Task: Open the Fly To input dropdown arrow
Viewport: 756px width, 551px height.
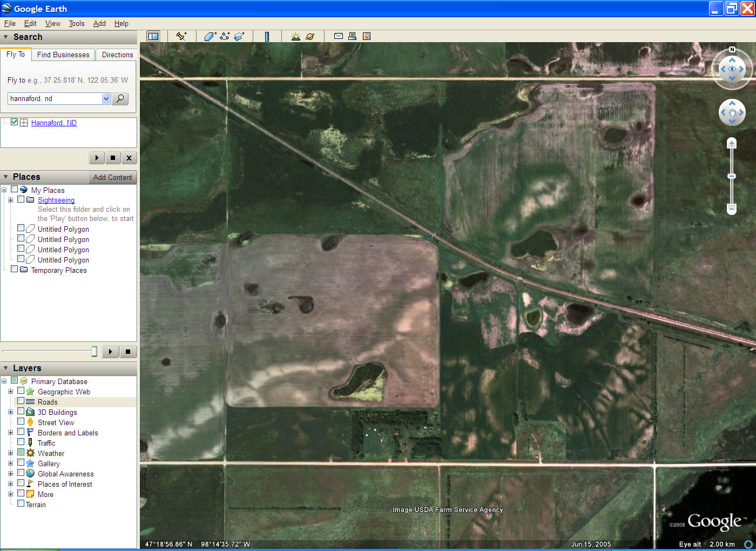Action: click(x=106, y=98)
